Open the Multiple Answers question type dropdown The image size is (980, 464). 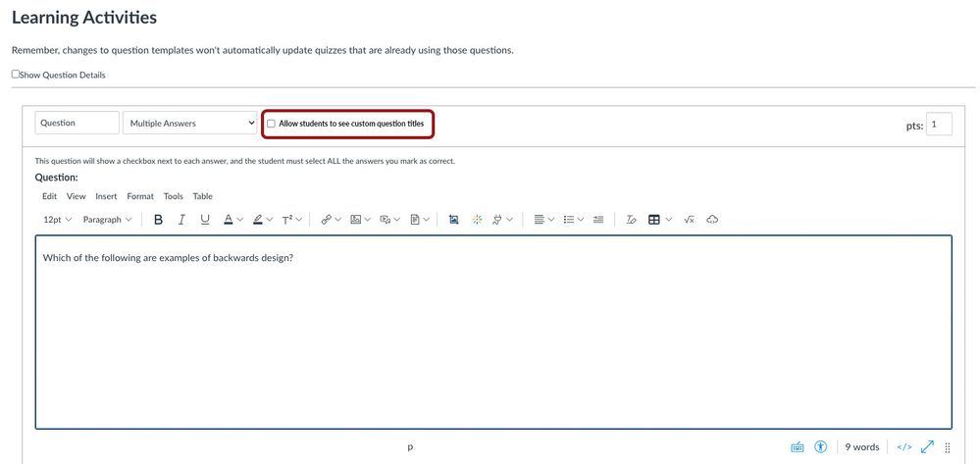click(190, 124)
